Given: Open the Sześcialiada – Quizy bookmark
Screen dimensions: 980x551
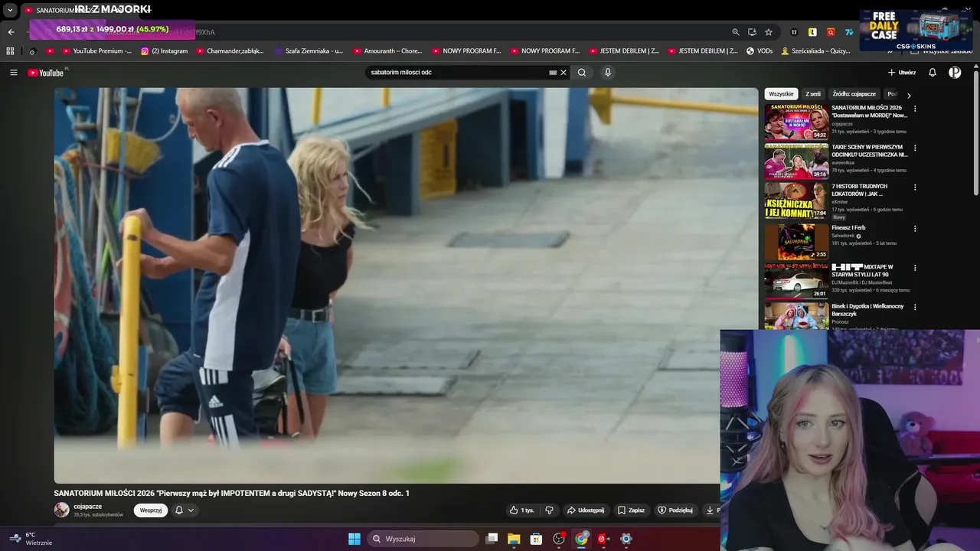Looking at the screenshot, I should [x=815, y=51].
